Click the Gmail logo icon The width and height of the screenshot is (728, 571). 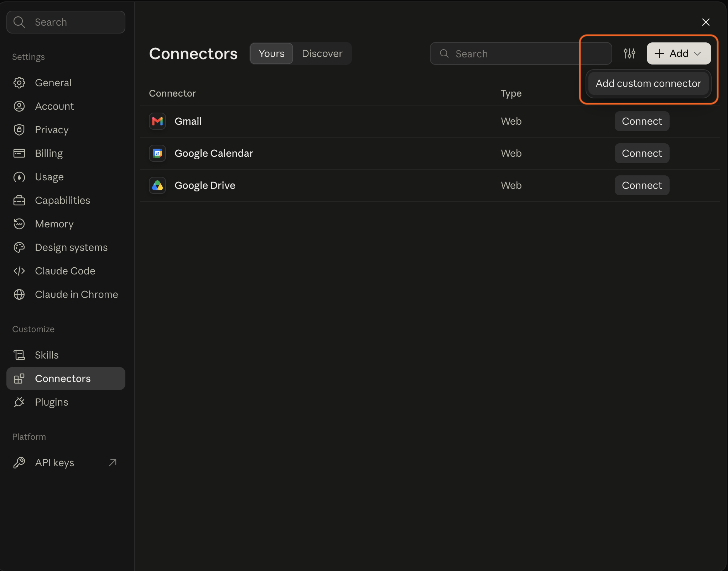click(157, 121)
